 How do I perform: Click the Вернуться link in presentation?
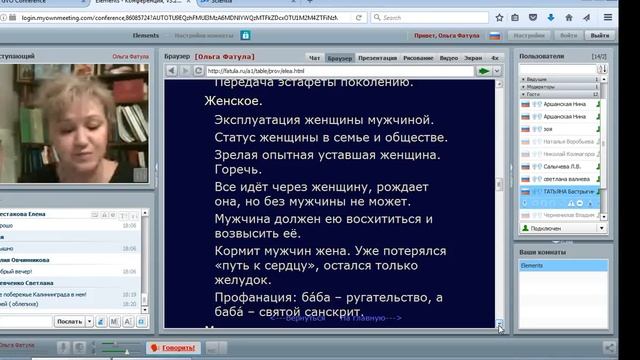[298, 318]
